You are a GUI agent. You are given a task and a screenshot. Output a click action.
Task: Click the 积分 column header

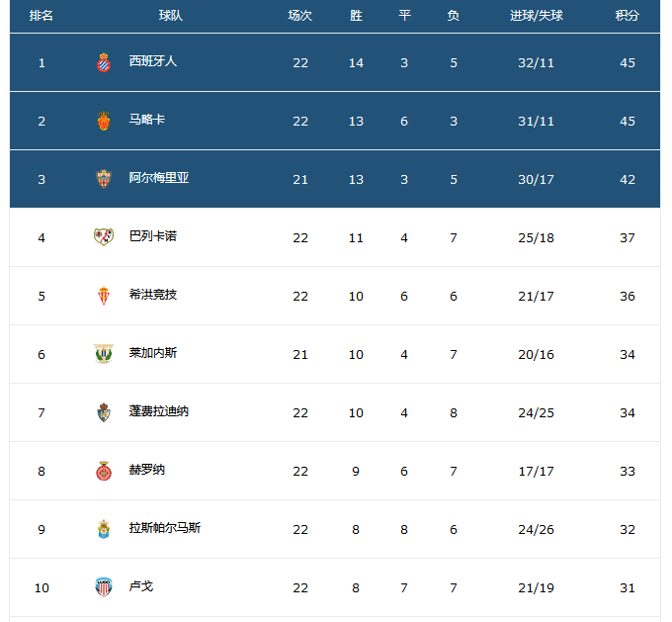click(x=628, y=16)
